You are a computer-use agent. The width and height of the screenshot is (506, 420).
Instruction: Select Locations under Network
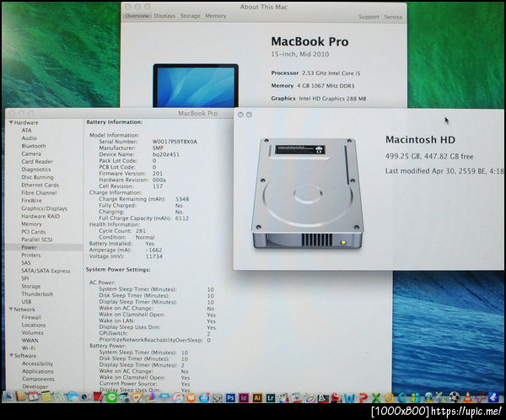click(34, 325)
